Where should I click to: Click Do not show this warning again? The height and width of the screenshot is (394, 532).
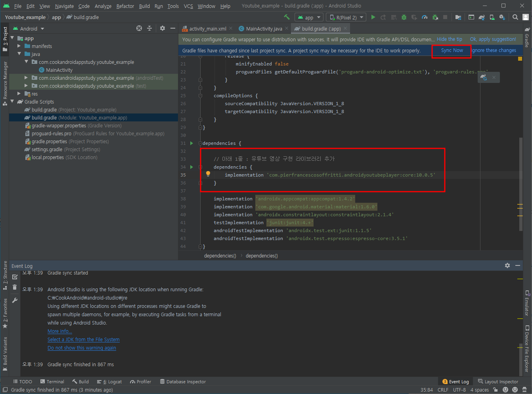tap(82, 348)
